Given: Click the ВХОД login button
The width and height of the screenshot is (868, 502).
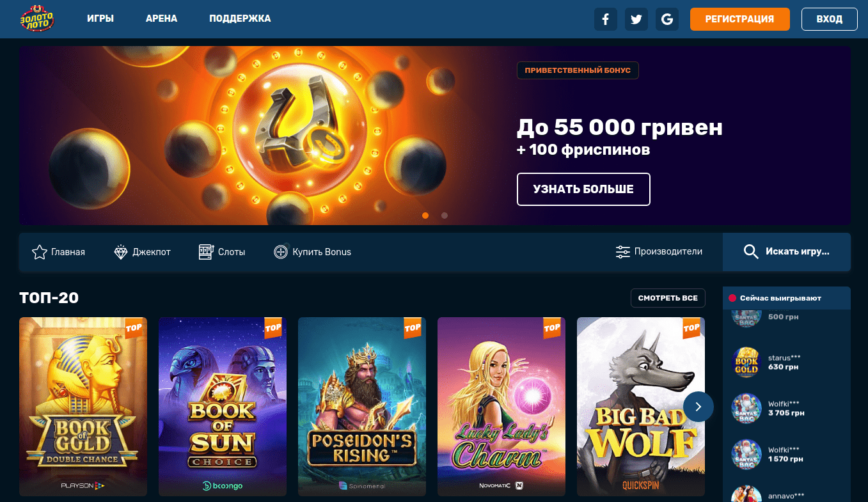Looking at the screenshot, I should coord(830,19).
